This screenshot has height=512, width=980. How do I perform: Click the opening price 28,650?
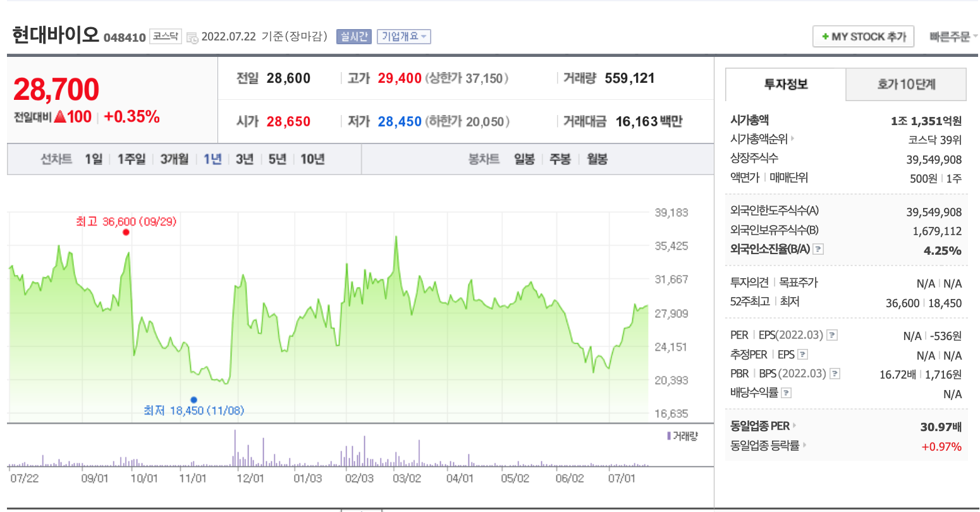288,121
